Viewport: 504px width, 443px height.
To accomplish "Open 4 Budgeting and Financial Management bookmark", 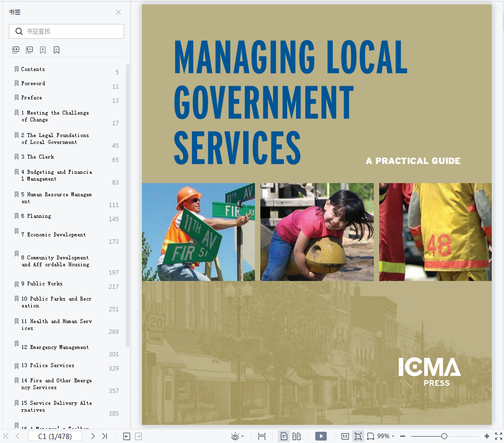I will click(57, 175).
